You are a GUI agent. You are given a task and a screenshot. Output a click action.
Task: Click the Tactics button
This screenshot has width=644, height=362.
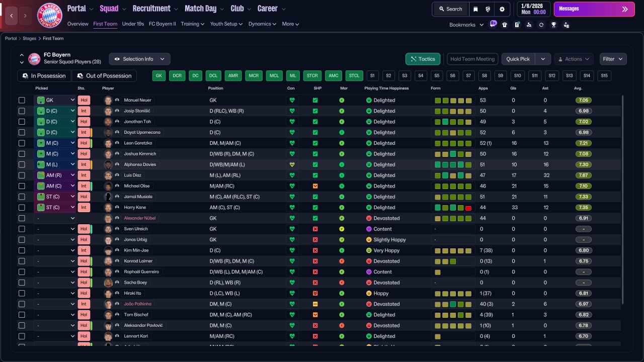423,59
